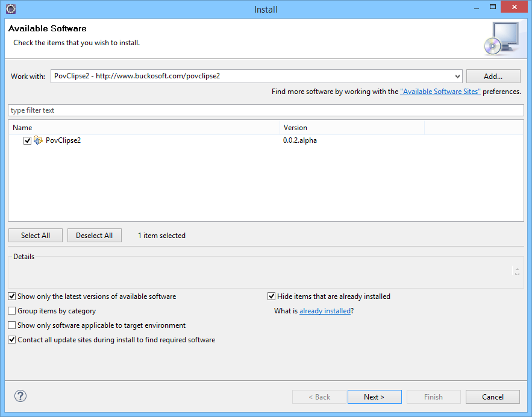Image resolution: width=532 pixels, height=417 pixels.
Task: Open the Available Software Sites link
Action: (x=440, y=92)
